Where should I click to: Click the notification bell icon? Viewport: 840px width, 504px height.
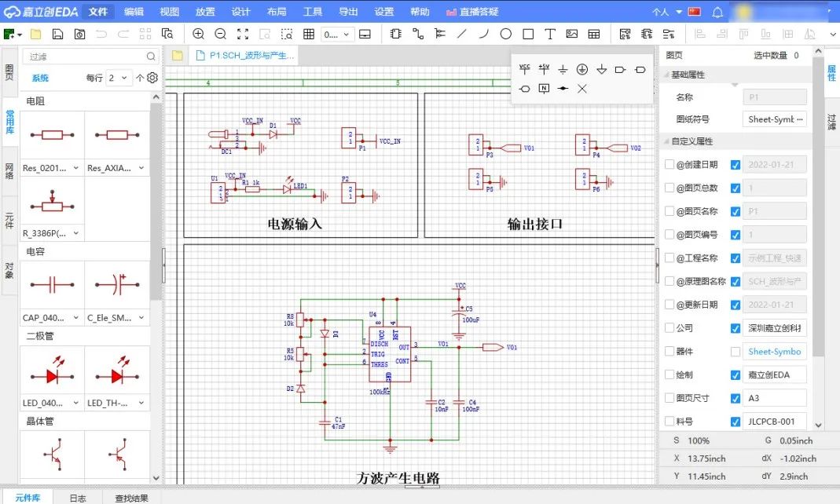pyautogui.click(x=717, y=12)
